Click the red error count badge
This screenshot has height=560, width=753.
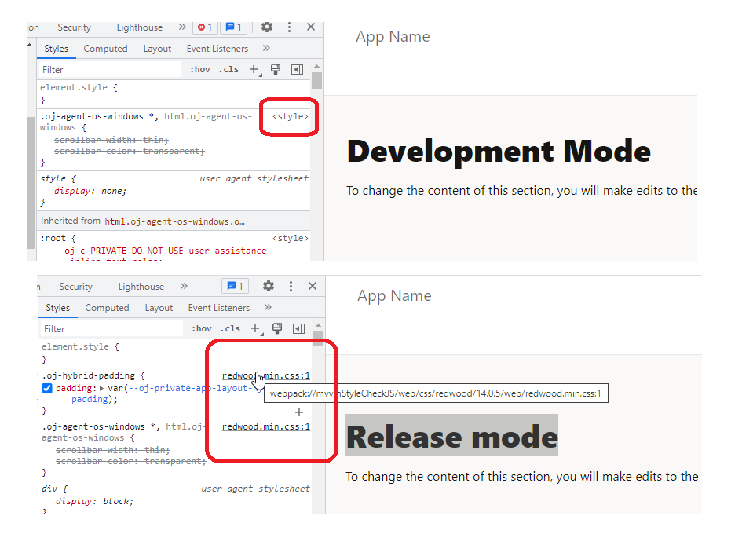[x=203, y=27]
